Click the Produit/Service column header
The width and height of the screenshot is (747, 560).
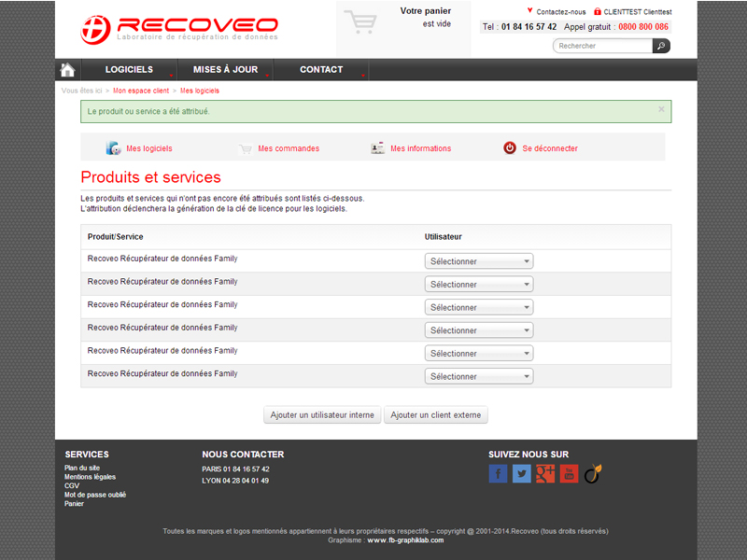point(115,237)
